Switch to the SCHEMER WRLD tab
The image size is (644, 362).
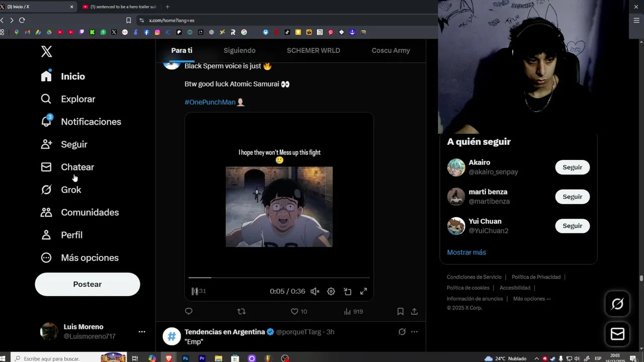[313, 50]
